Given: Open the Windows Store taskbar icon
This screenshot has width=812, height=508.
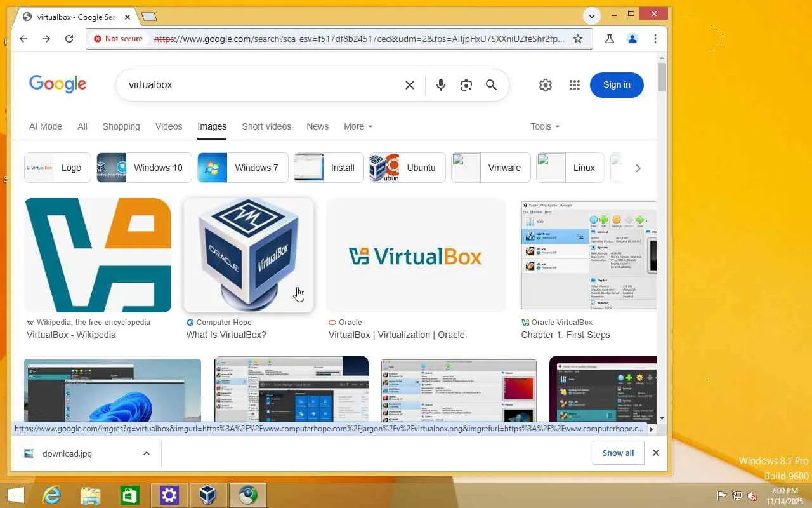Looking at the screenshot, I should [x=130, y=495].
